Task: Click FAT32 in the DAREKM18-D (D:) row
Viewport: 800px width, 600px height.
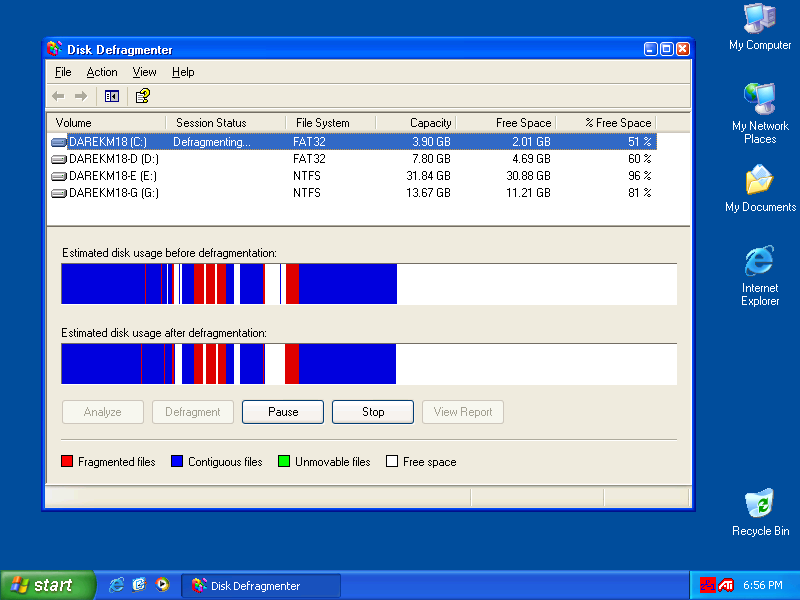Action: (309, 159)
